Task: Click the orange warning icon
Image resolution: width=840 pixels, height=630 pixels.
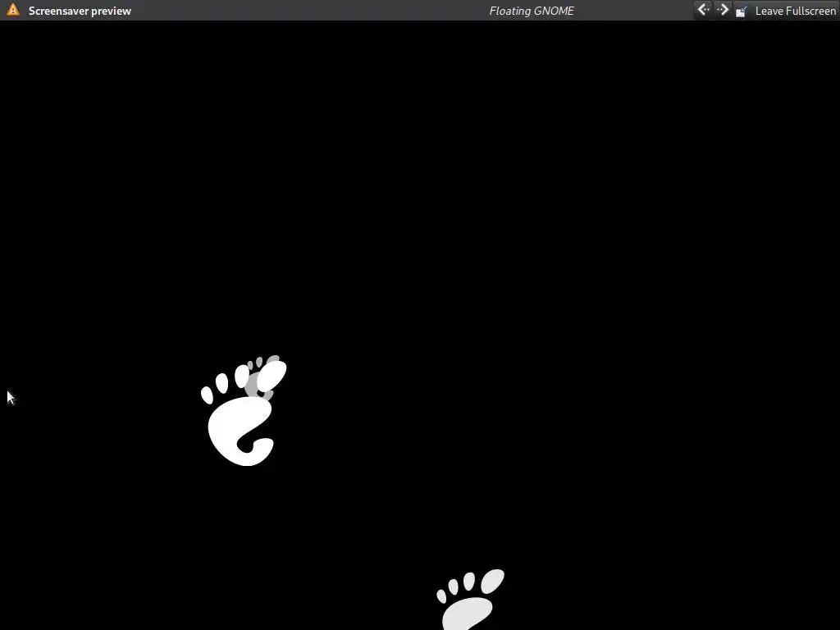Action: 13,10
